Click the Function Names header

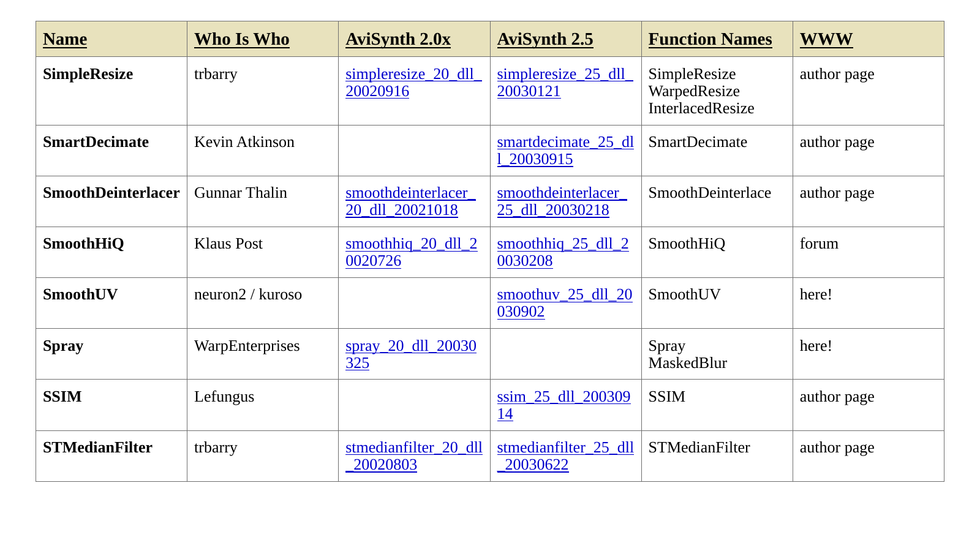point(710,39)
